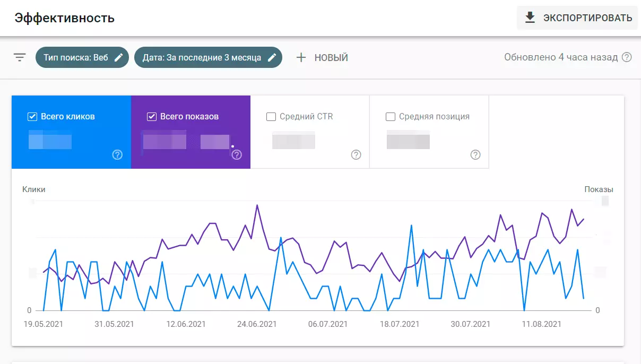
Task: Click the 12.06.2021 date label
Action: click(186, 324)
